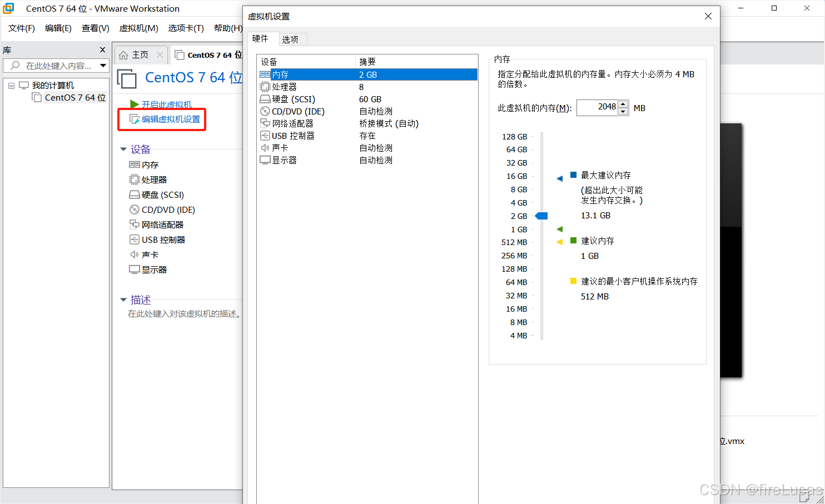The image size is (825, 504).
Task: Select the 硬件 tab in the settings dialog
Action: 260,38
